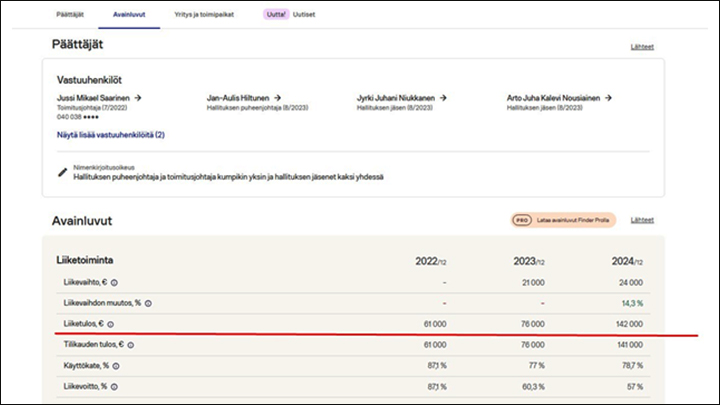Open the Yritys ja toimipaikat tab
Image resolution: width=720 pixels, height=405 pixels.
click(x=203, y=15)
